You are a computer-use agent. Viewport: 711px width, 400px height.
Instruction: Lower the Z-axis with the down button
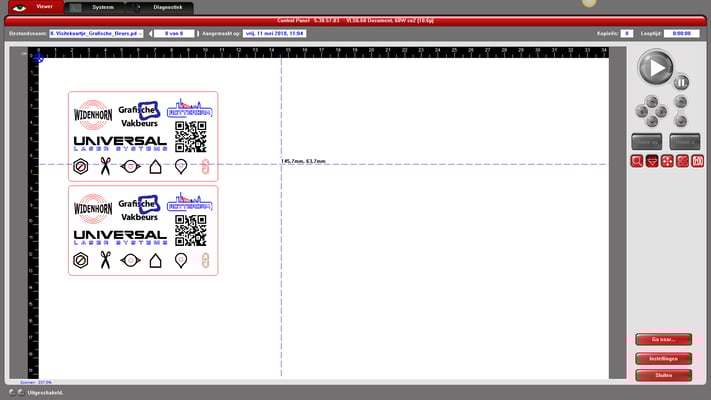click(681, 120)
